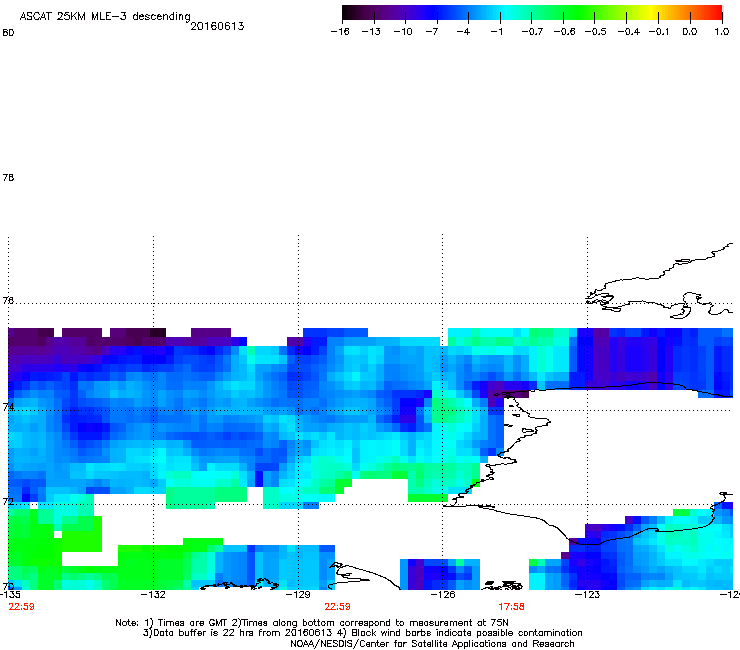
Task: Click the -13 label on the color scale
Action: pos(371,32)
